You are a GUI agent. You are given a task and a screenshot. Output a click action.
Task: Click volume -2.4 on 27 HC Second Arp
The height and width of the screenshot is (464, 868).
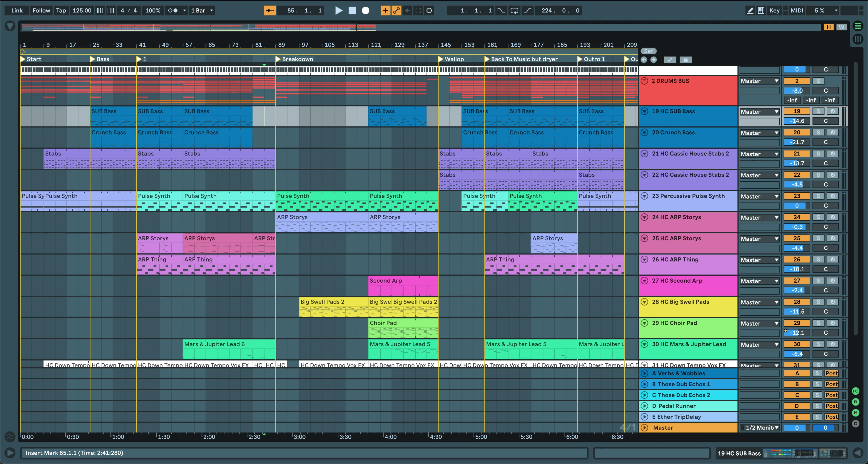point(797,290)
